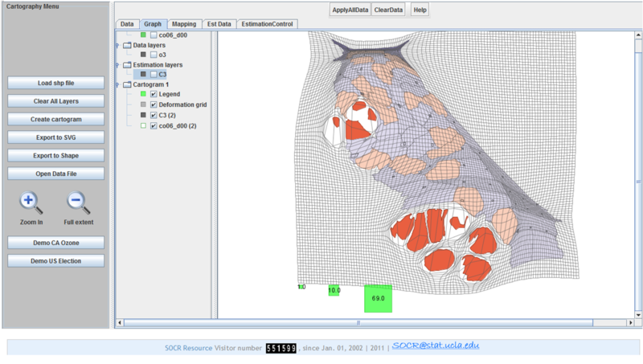Screen dimensions: 643x364
Task: Click dark swatch beside C3 estimation layer
Action: coord(143,74)
